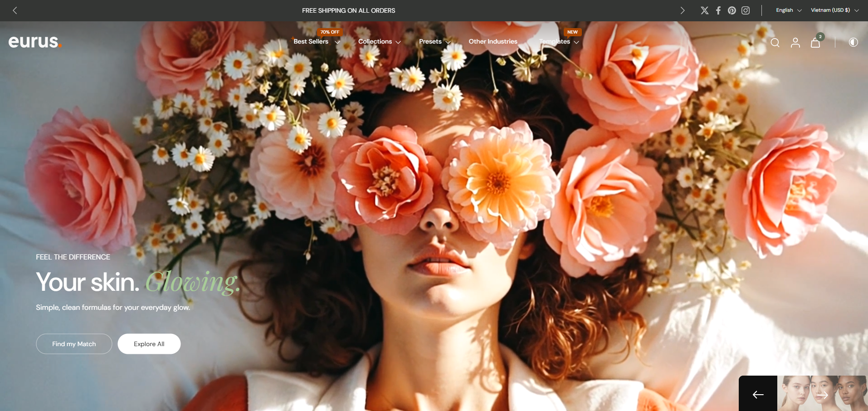This screenshot has height=411, width=868.
Task: Click the Explore All button
Action: pyautogui.click(x=149, y=344)
